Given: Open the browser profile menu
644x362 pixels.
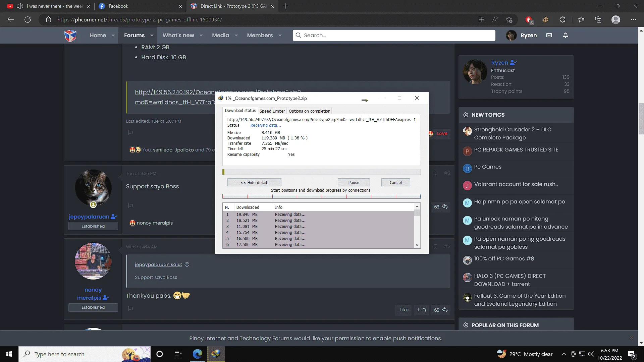Looking at the screenshot, I should click(x=616, y=19).
